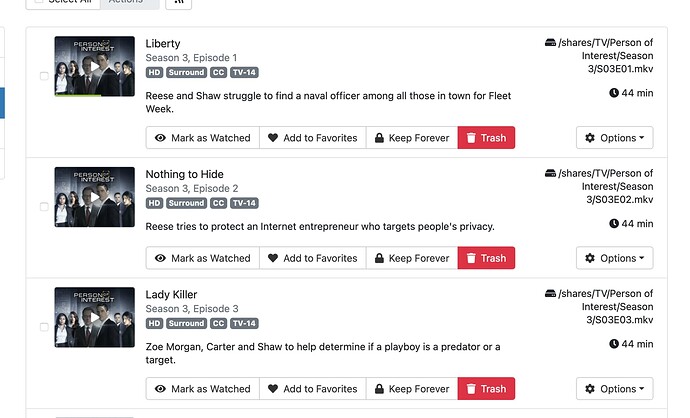
Task: Click eye icon on Nothing to Hide
Action: coord(160,258)
